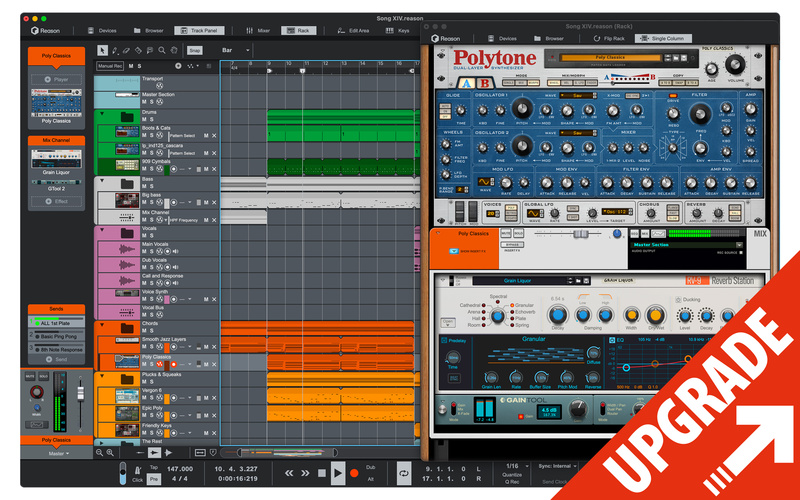Enable record on the 909 Cymbals track
The image size is (800, 500).
tap(173, 169)
